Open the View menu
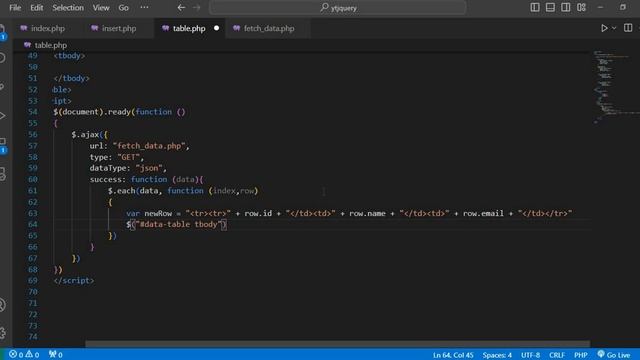640x360 pixels. point(101,8)
